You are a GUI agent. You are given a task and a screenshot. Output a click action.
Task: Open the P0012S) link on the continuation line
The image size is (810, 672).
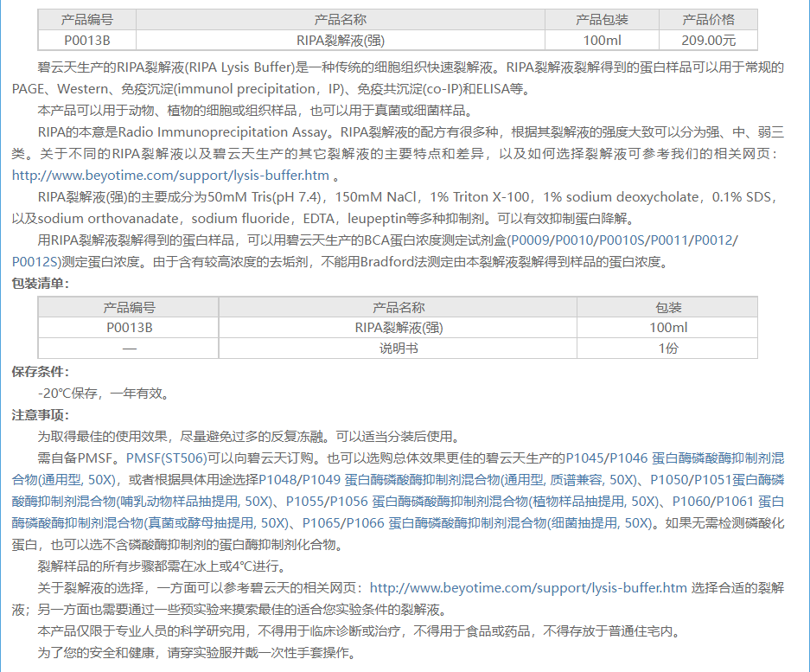point(36,262)
